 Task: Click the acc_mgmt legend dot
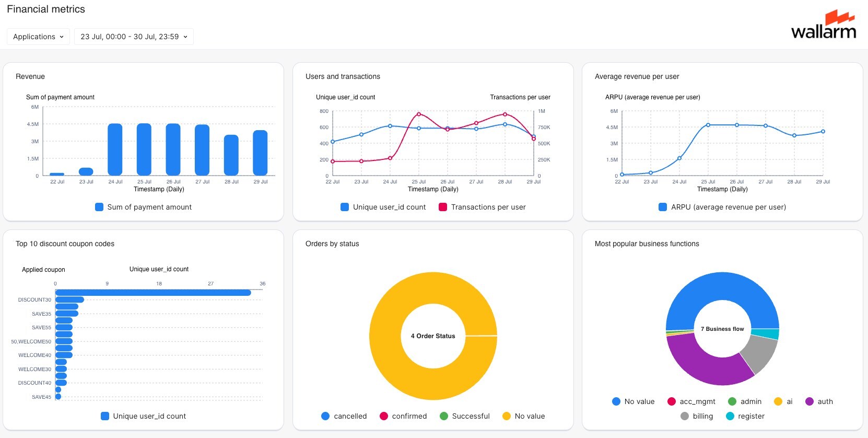click(x=672, y=401)
